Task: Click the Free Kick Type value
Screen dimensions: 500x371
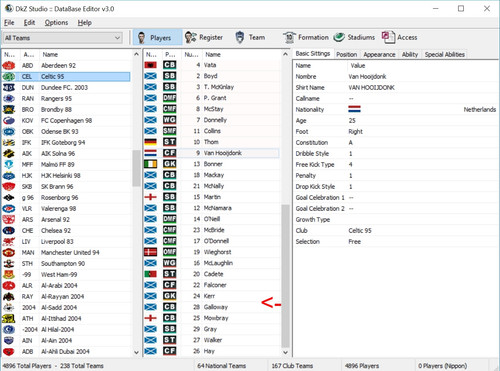Action: [351, 165]
